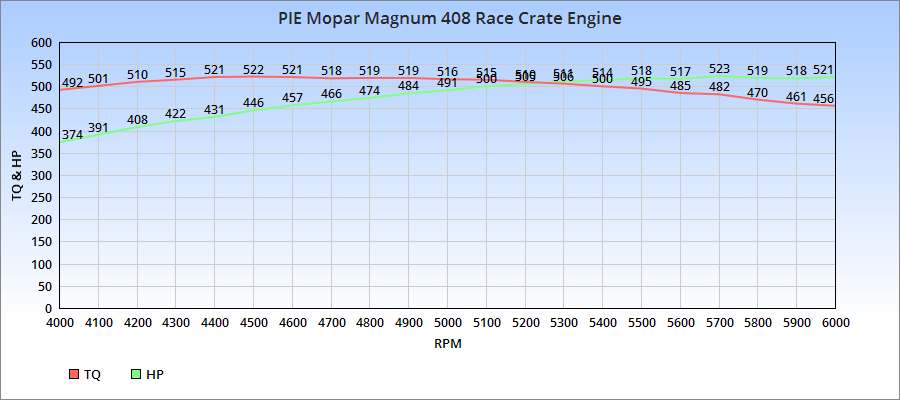
Task: Click the TQ data label 516
Action: [447, 72]
